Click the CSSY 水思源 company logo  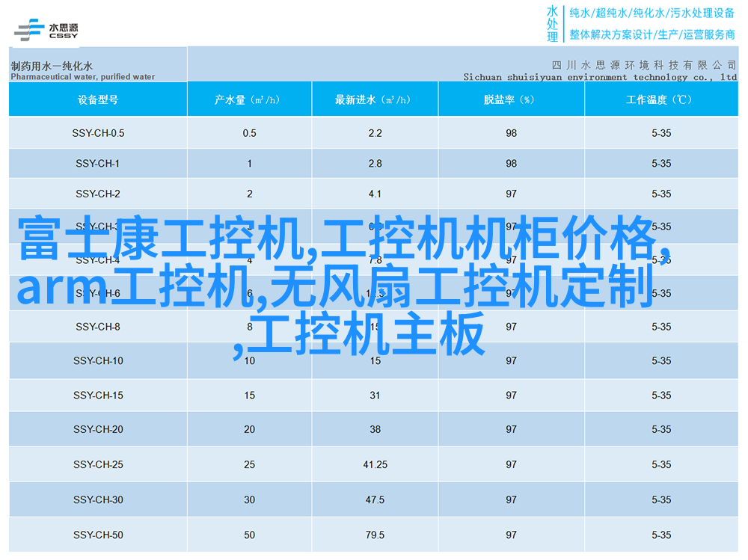tap(46, 30)
